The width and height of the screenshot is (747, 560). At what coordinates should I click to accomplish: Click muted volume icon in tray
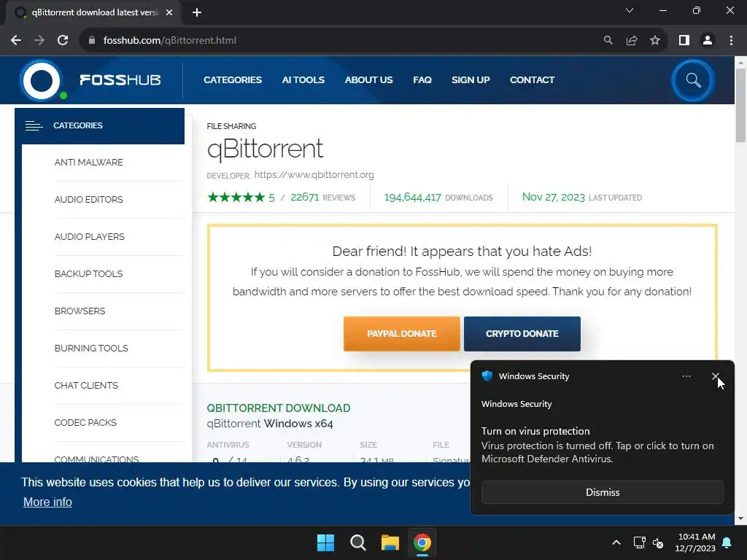coord(658,542)
